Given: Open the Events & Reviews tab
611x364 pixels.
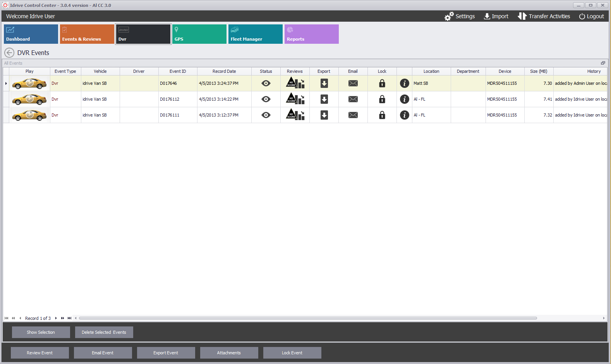Looking at the screenshot, I should [87, 34].
